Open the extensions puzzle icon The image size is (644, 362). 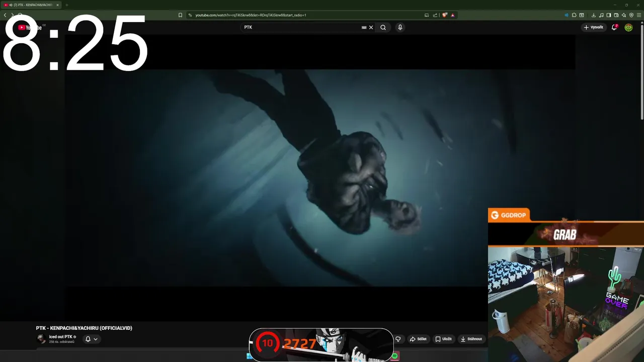[x=574, y=15]
